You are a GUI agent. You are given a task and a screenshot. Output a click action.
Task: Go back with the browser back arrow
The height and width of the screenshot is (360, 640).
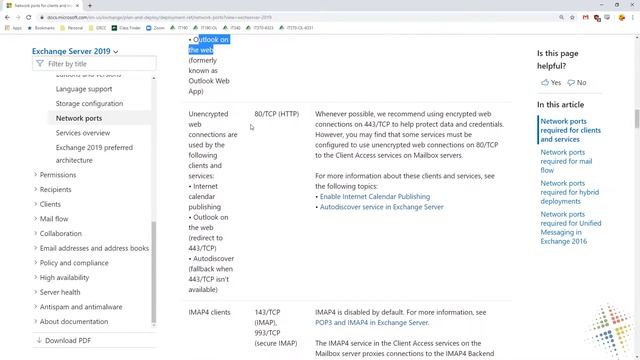pyautogui.click(x=7, y=18)
